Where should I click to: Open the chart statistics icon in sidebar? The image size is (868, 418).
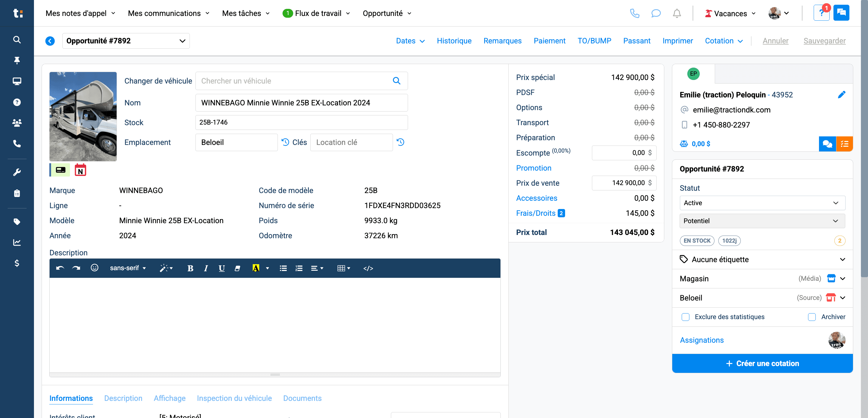(17, 242)
